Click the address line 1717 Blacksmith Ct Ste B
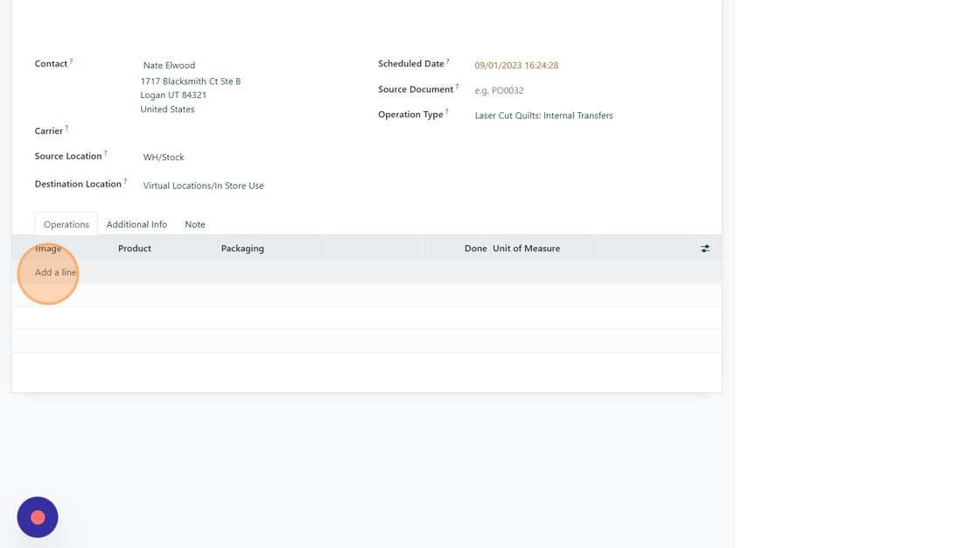Screen dimensions: 980x548 click(191, 81)
